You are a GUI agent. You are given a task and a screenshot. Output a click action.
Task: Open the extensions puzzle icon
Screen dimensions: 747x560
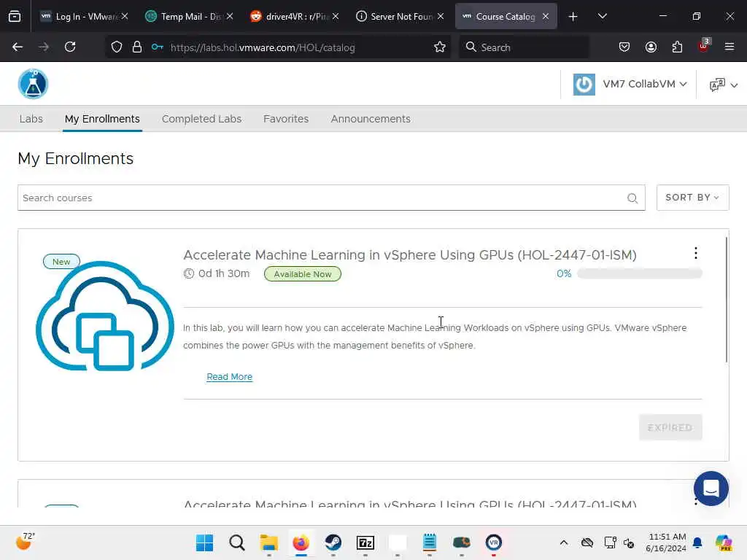677,47
